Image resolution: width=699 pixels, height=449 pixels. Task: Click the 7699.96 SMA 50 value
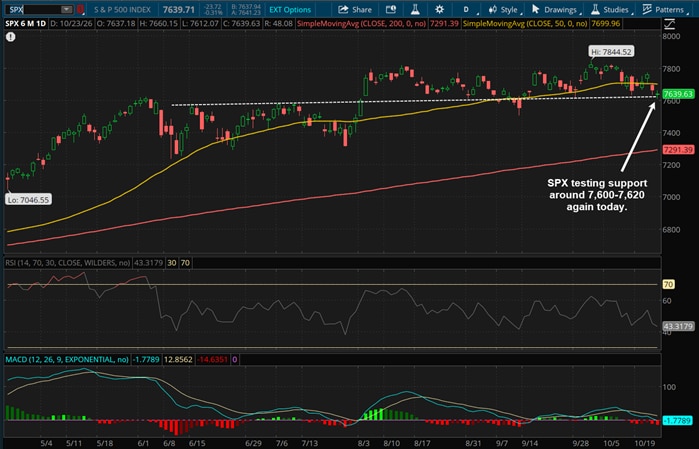pyautogui.click(x=605, y=23)
